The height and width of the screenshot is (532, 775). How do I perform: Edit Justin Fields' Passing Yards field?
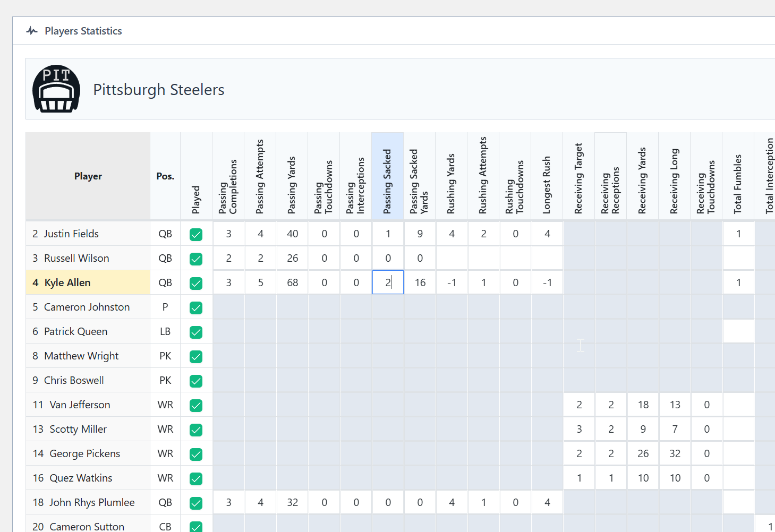click(292, 234)
